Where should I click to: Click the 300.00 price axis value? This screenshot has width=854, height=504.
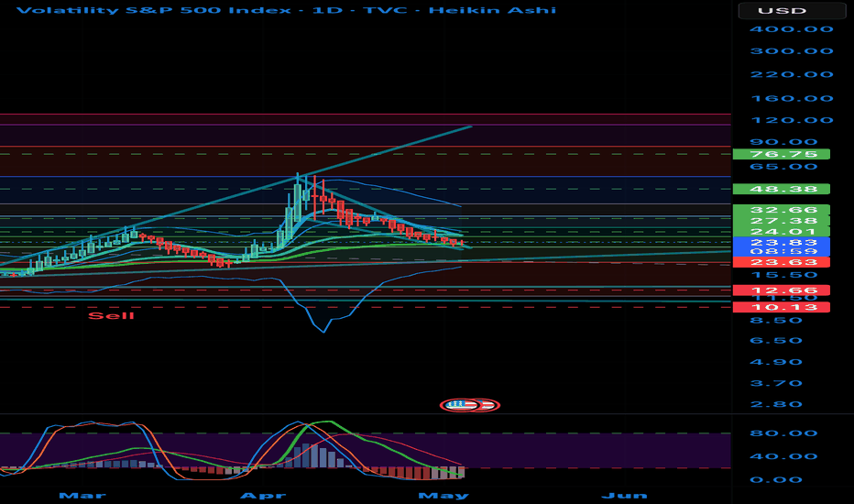(x=792, y=51)
